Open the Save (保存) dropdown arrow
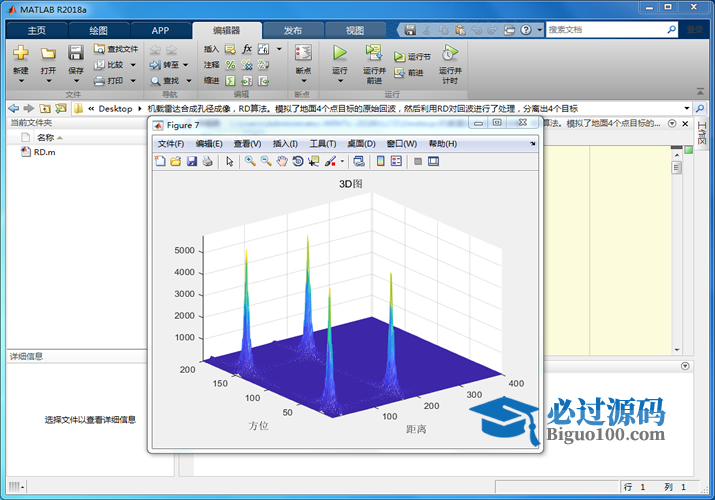715x500 pixels. (76, 81)
